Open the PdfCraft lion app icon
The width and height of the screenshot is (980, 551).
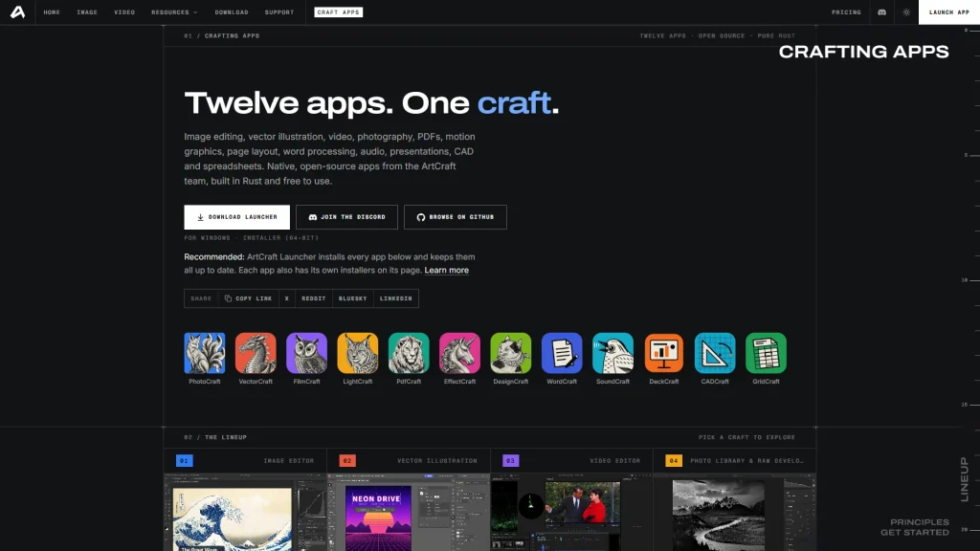(x=409, y=353)
